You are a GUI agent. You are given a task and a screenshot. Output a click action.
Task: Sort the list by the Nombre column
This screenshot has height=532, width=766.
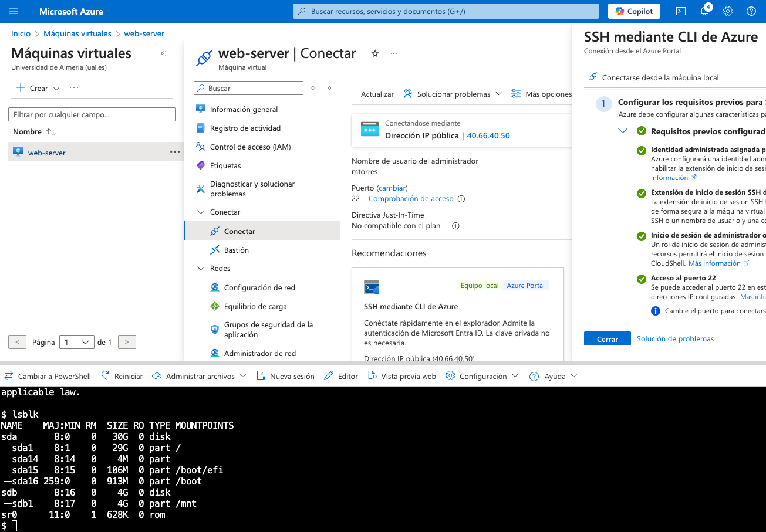tap(34, 131)
